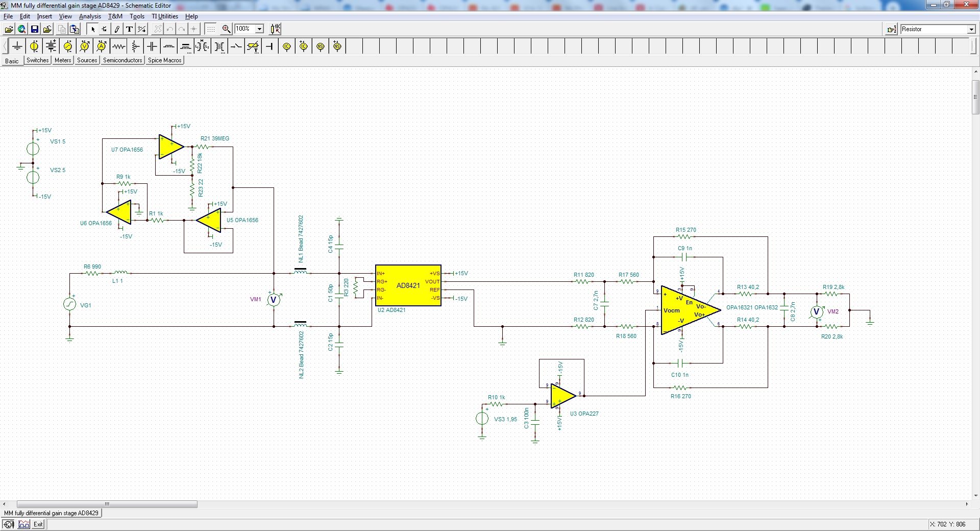The image size is (980, 531).
Task: Switch to the Sources tab
Action: click(87, 60)
